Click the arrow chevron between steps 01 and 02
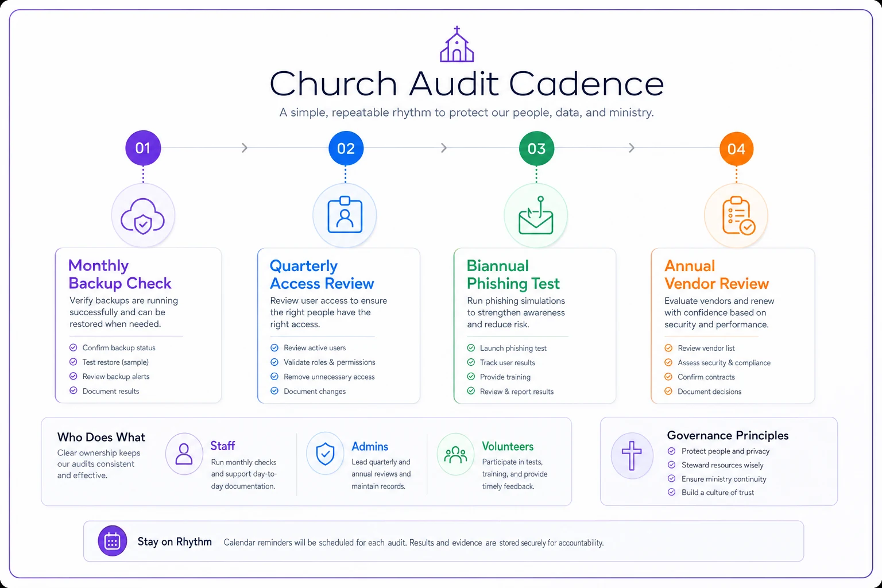 (x=245, y=148)
